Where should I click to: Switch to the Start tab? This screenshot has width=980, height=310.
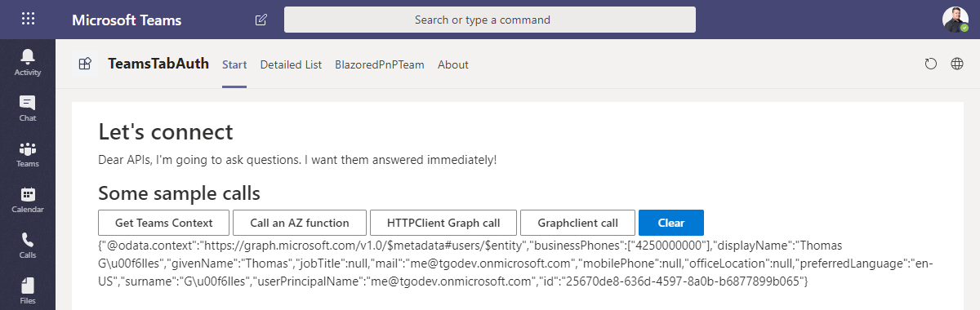tap(234, 64)
